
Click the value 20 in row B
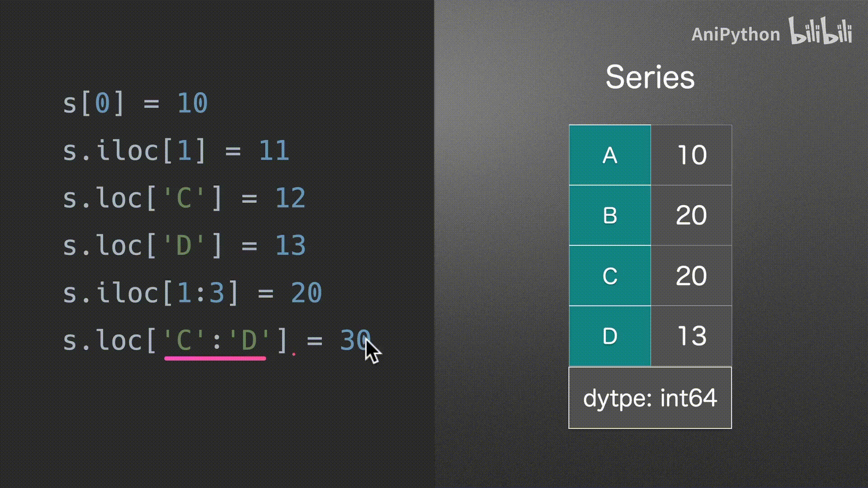[691, 216]
